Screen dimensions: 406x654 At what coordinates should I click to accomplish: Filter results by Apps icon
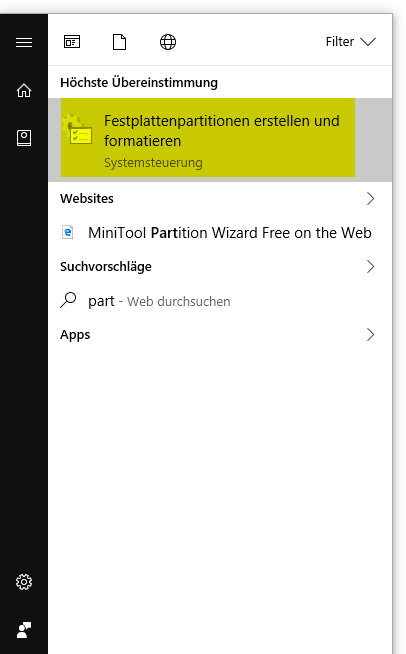[x=72, y=42]
